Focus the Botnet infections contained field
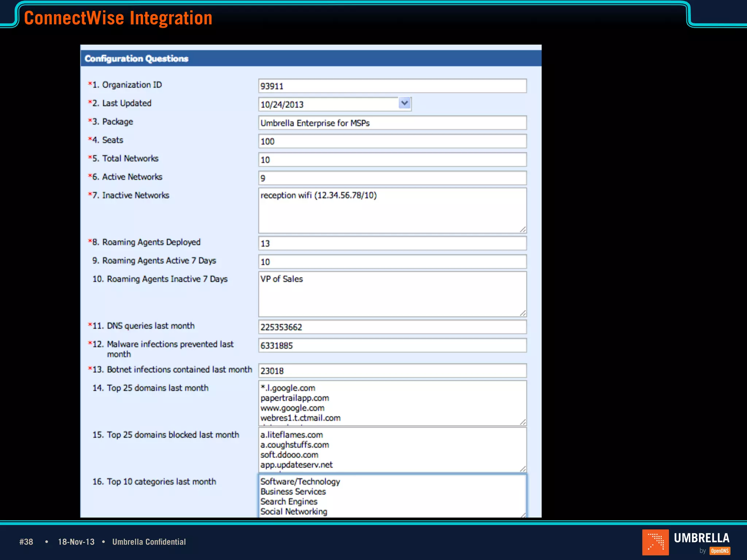Image resolution: width=747 pixels, height=560 pixels. tap(392, 371)
